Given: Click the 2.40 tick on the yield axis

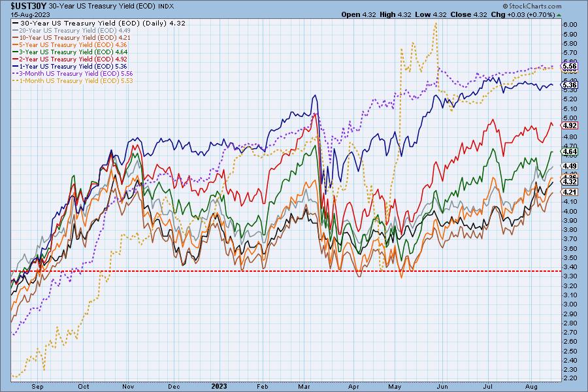Looking at the screenshot, I should click(570, 360).
